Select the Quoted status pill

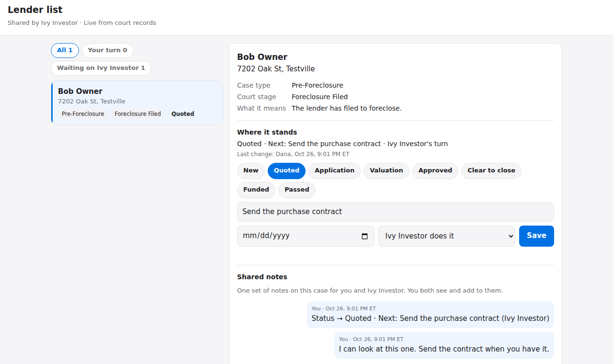click(x=286, y=171)
